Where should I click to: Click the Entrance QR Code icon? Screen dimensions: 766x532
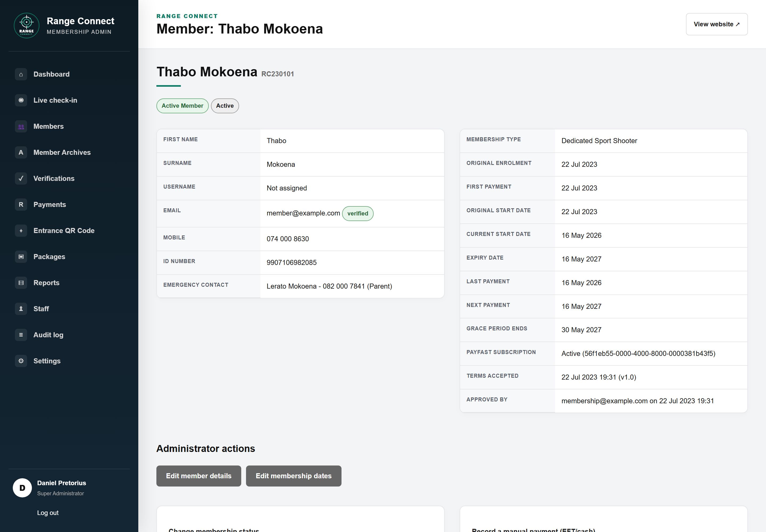click(21, 231)
